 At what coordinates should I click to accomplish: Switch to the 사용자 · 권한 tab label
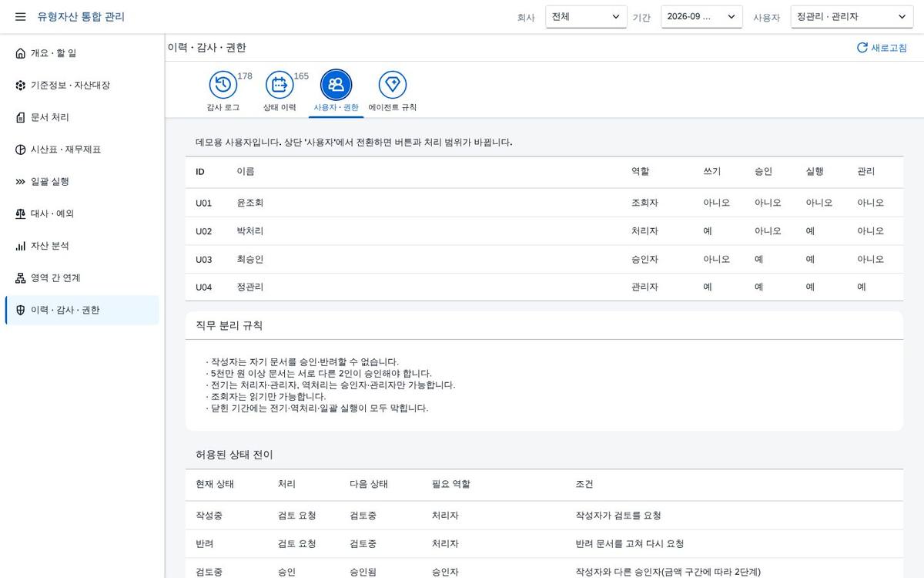[x=336, y=108]
